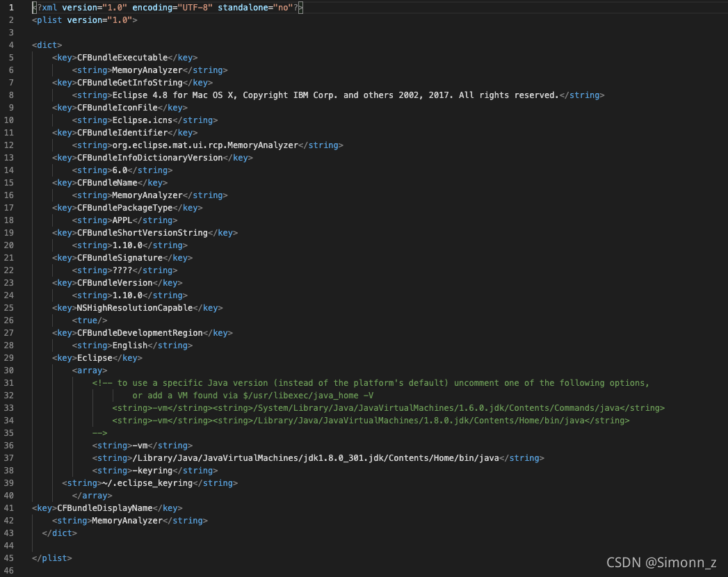Click the Eclipse.icns string value
Screen dimensions: 728x577
pos(142,120)
